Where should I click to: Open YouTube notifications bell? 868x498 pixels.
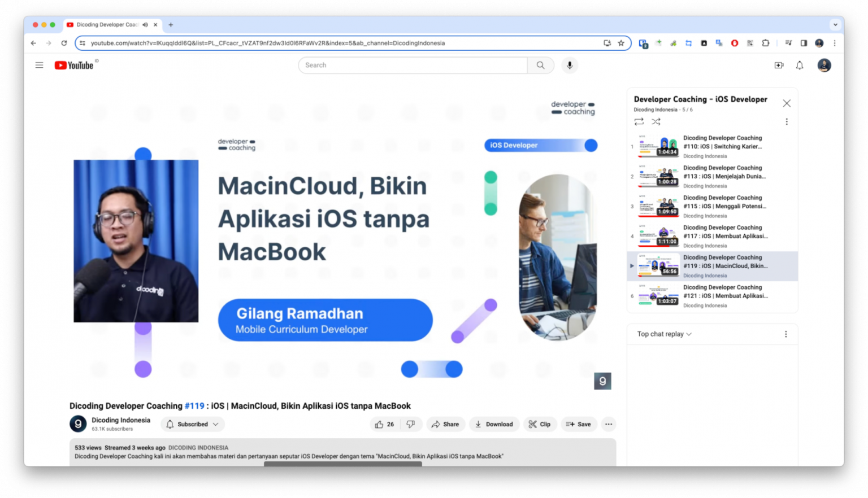(799, 65)
